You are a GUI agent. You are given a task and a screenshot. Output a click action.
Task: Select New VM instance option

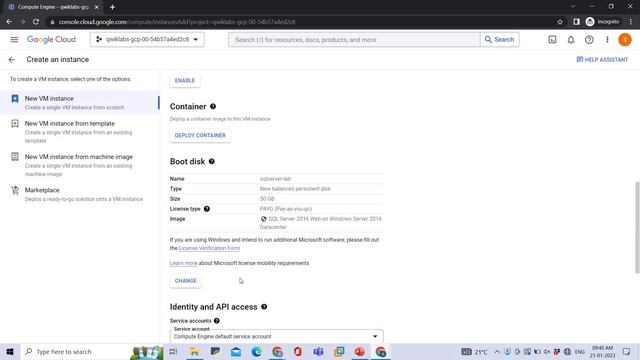tap(80, 102)
